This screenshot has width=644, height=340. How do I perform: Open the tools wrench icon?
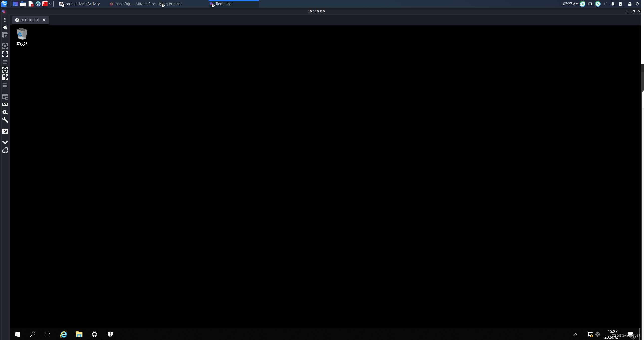click(5, 120)
